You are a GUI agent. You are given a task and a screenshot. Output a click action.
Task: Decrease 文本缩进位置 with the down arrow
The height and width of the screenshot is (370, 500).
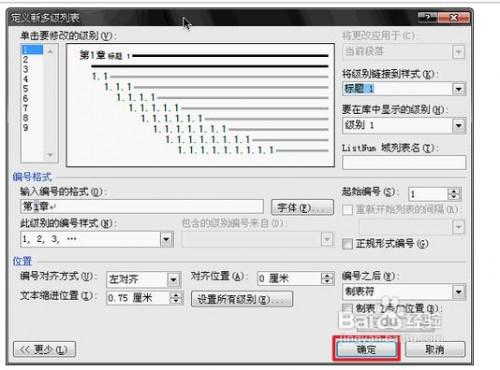[x=176, y=301]
